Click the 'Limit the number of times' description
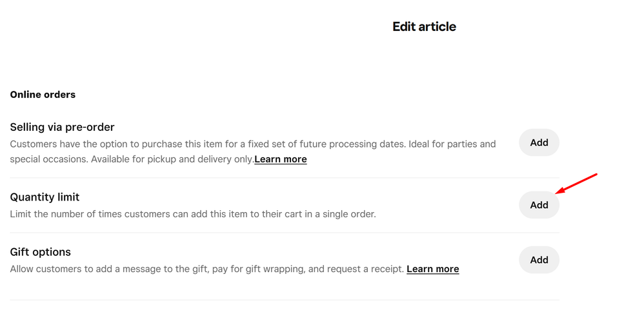 point(192,214)
